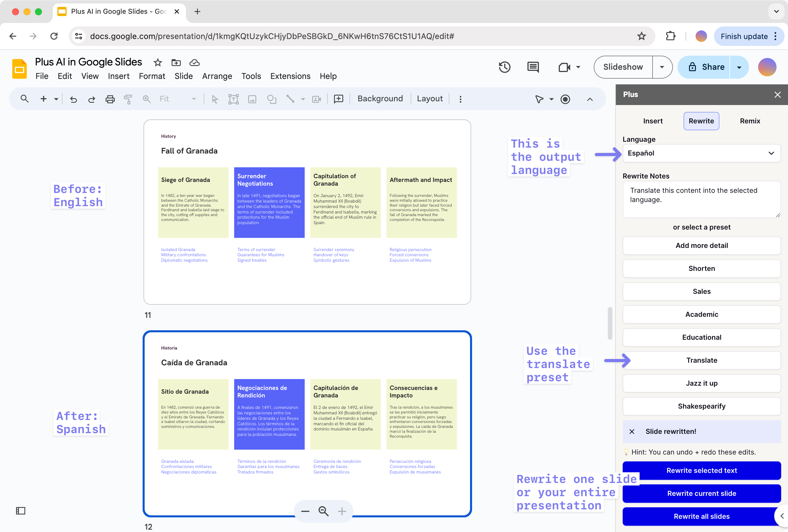Open version history clock icon
This screenshot has height=532, width=788.
pos(504,67)
